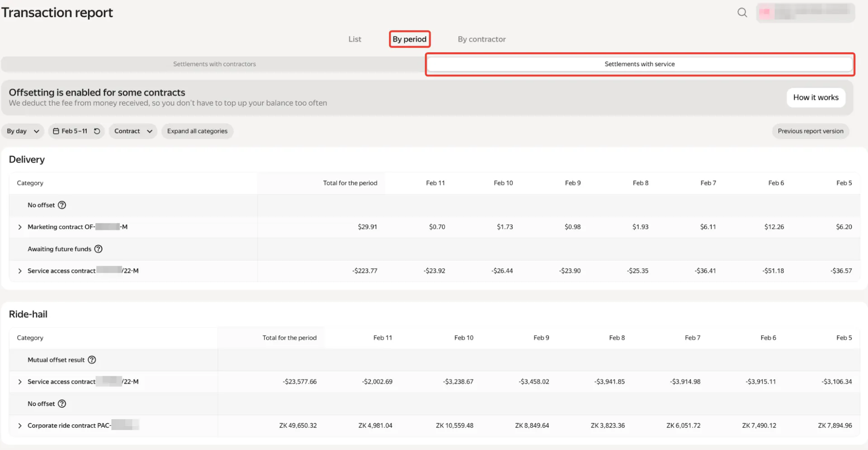Click the $6.11 Feb 7 value

click(x=708, y=227)
